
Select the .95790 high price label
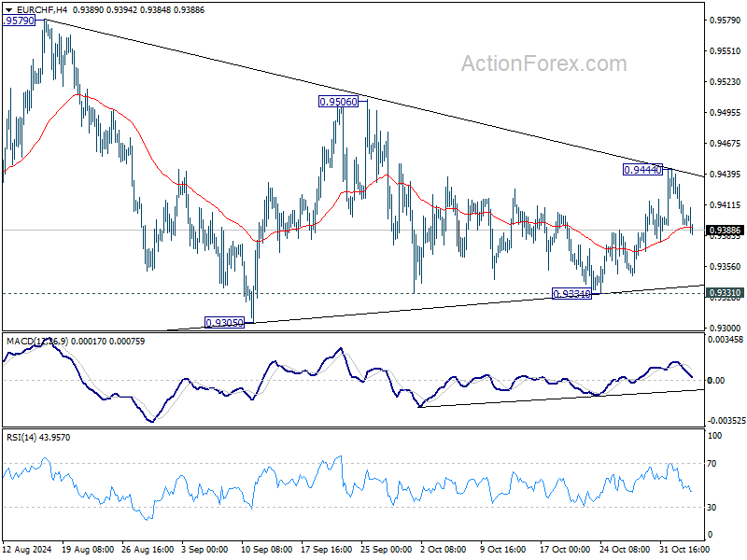[19, 21]
